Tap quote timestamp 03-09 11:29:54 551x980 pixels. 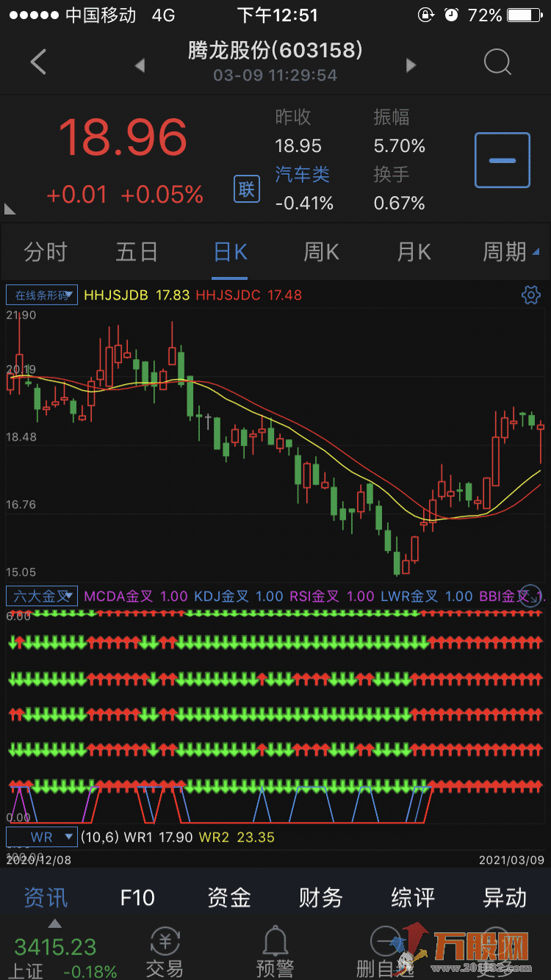tap(275, 75)
